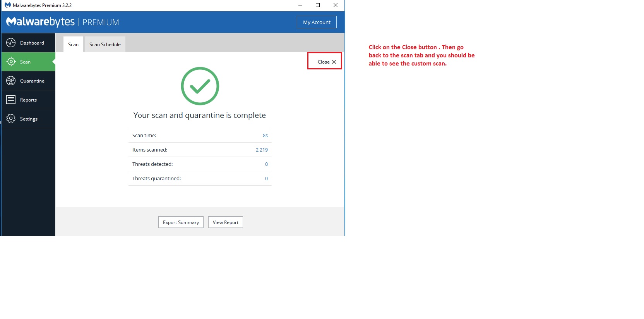Click the X icon beside Close

(x=334, y=62)
